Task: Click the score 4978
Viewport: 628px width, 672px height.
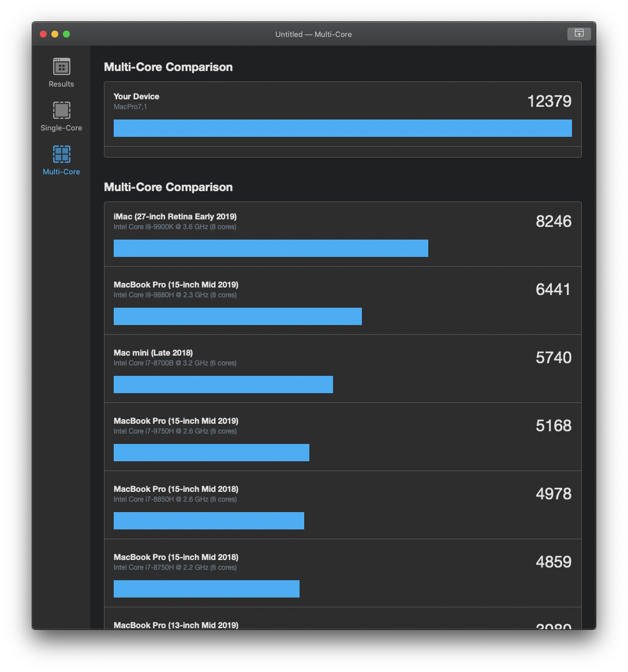Action: (x=554, y=494)
